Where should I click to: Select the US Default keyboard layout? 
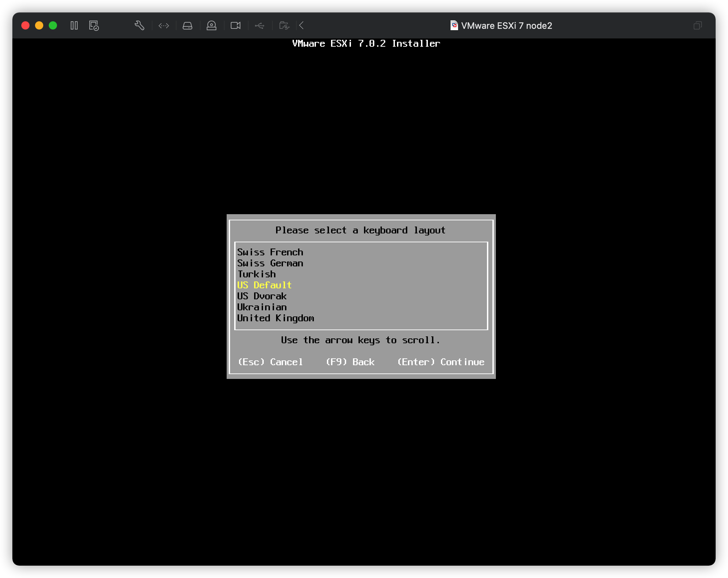point(264,285)
